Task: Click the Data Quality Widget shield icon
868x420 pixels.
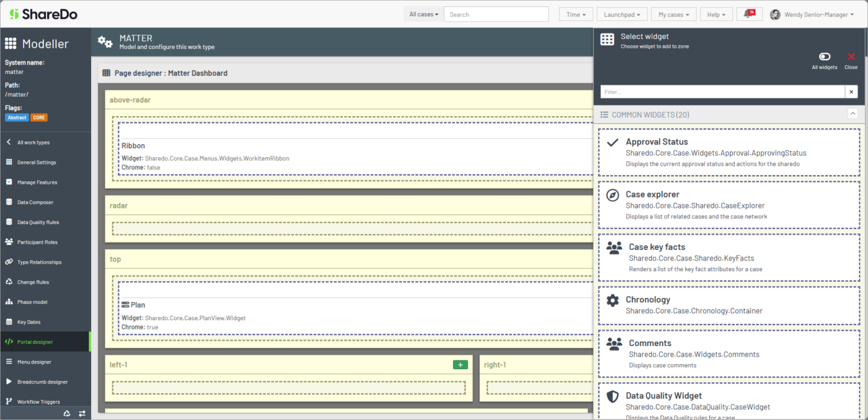Action: (x=613, y=396)
